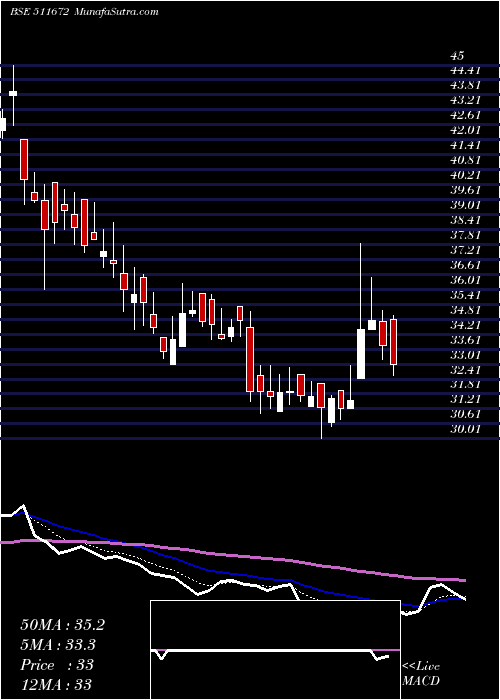Click the 35.41 price axis label
This screenshot has width=500, height=700.
coord(465,295)
